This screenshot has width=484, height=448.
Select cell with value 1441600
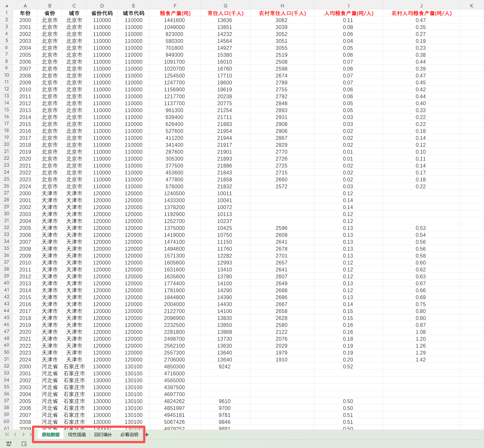174,20
